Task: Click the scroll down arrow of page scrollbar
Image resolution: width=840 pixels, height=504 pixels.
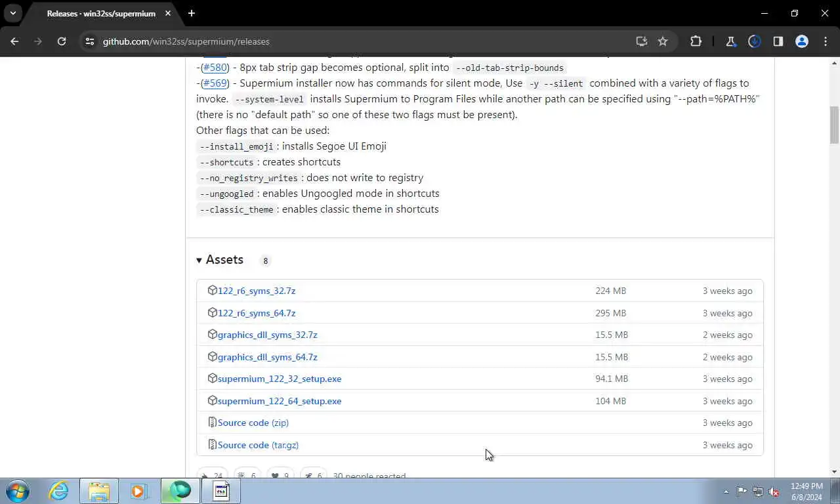Action: pos(834,471)
